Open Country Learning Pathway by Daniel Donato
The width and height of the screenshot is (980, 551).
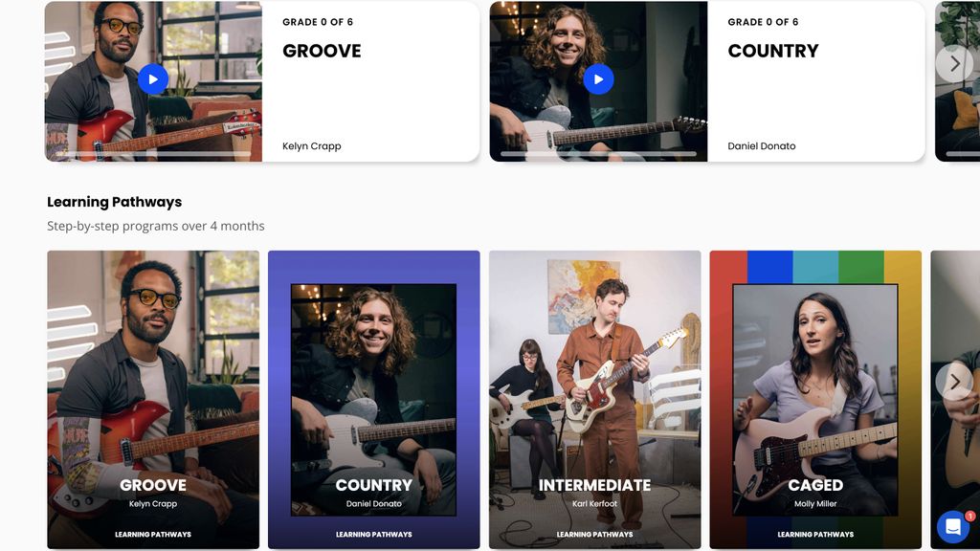[x=374, y=400]
